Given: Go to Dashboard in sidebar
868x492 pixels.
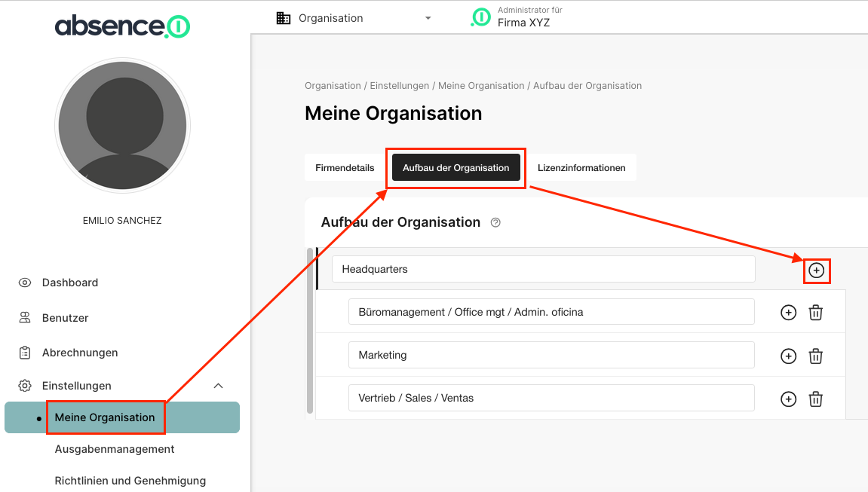Looking at the screenshot, I should click(x=70, y=283).
